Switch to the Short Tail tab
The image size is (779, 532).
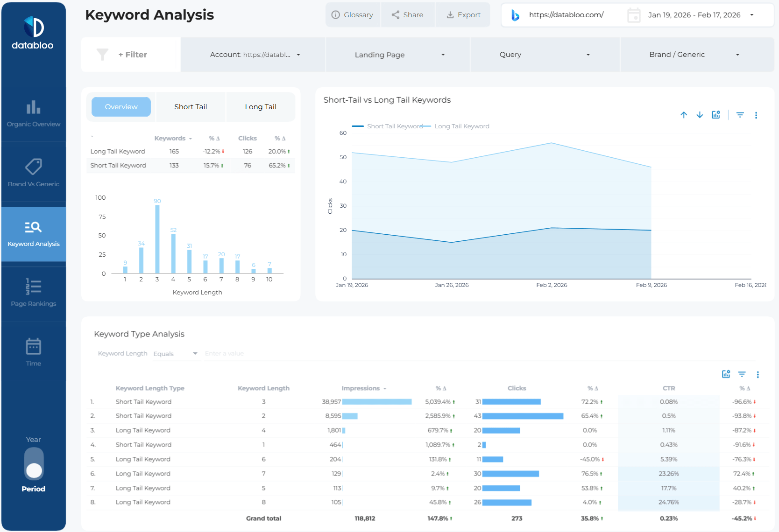point(191,107)
